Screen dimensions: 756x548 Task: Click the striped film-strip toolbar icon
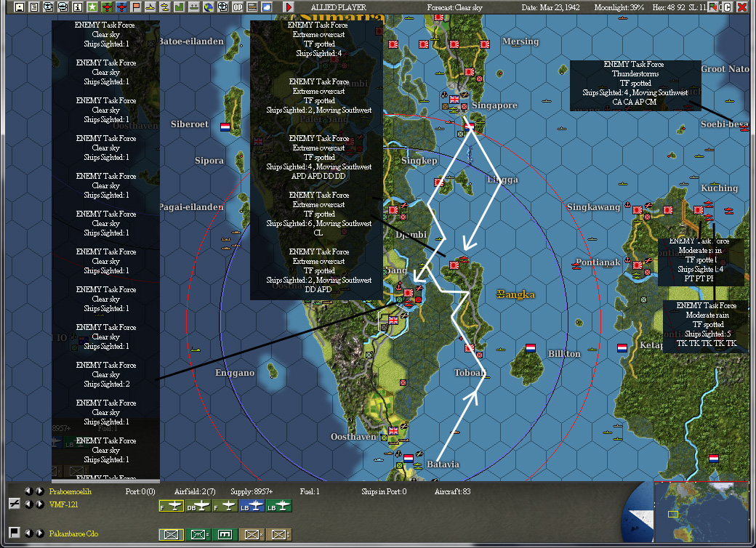pos(252,7)
